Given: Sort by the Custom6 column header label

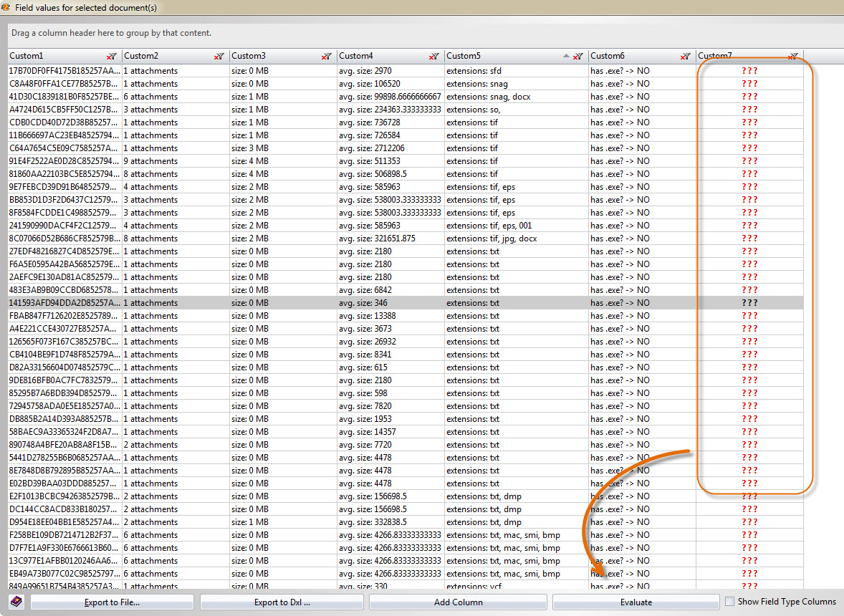Looking at the screenshot, I should click(608, 56).
